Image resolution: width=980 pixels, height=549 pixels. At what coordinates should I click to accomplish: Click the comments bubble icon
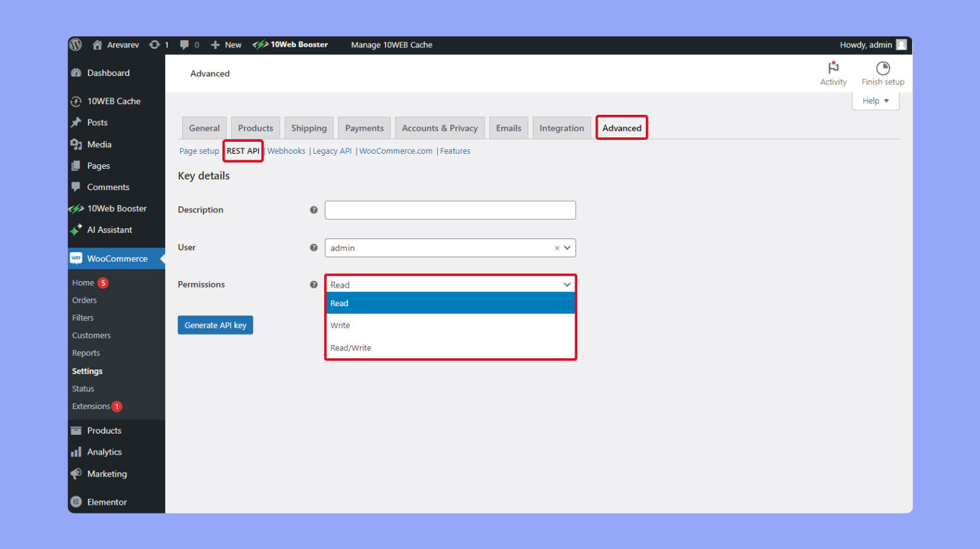click(184, 44)
